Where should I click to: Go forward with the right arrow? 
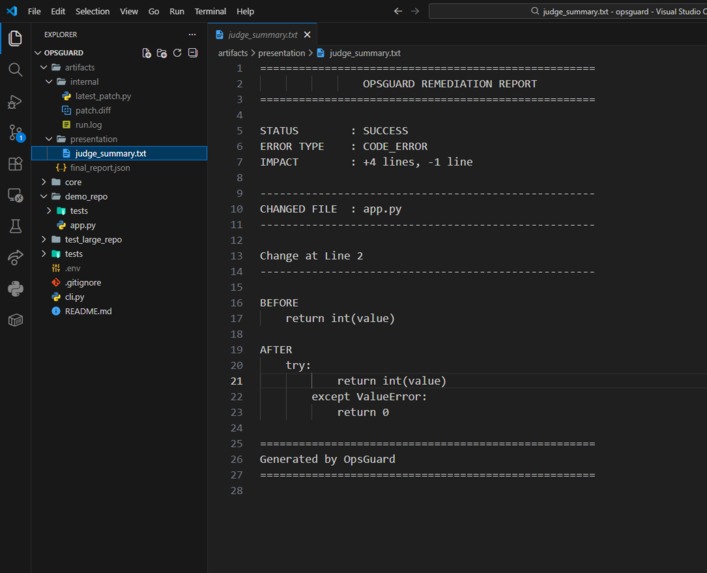415,11
